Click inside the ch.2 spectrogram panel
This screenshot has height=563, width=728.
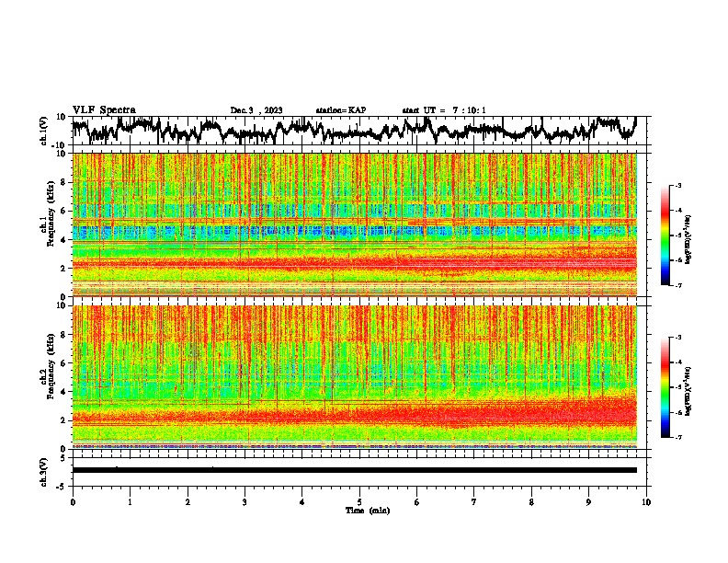(355, 377)
